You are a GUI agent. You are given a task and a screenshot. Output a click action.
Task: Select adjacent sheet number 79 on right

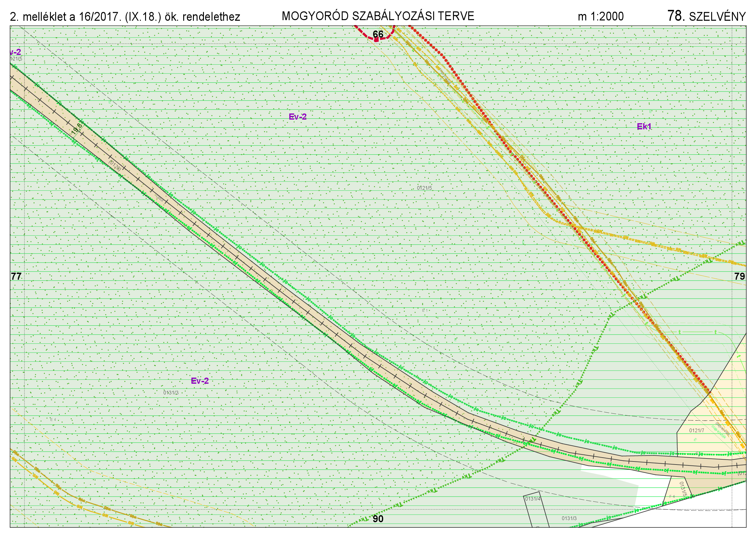click(739, 276)
